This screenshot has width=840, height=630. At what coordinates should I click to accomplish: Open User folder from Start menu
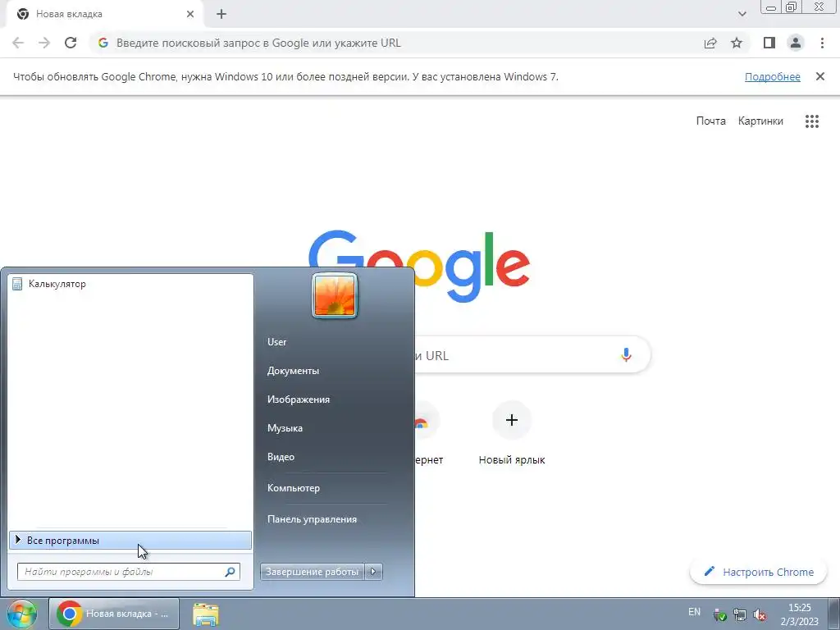tap(277, 342)
